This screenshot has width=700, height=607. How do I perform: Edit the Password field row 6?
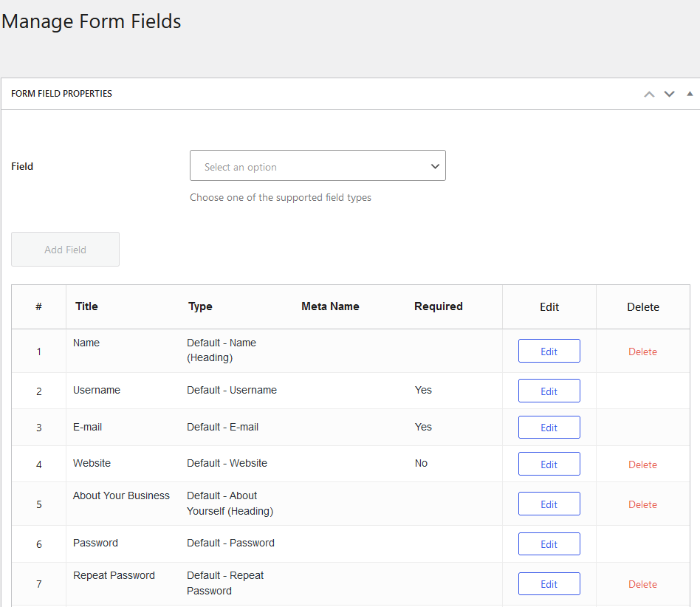[x=549, y=544]
